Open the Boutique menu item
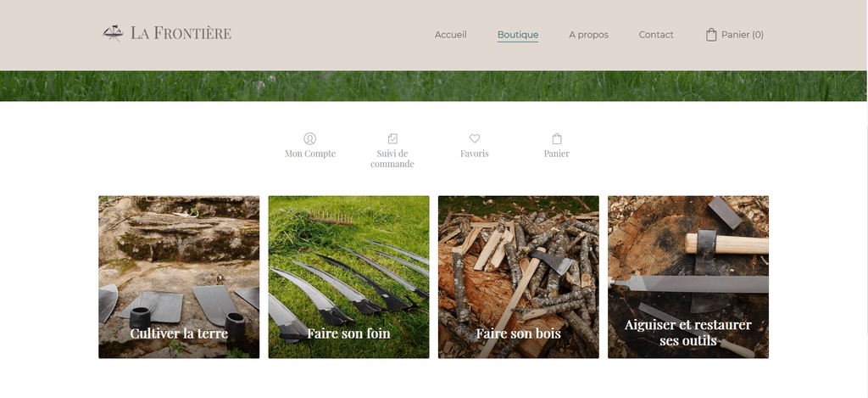868x398 pixels. 518,35
